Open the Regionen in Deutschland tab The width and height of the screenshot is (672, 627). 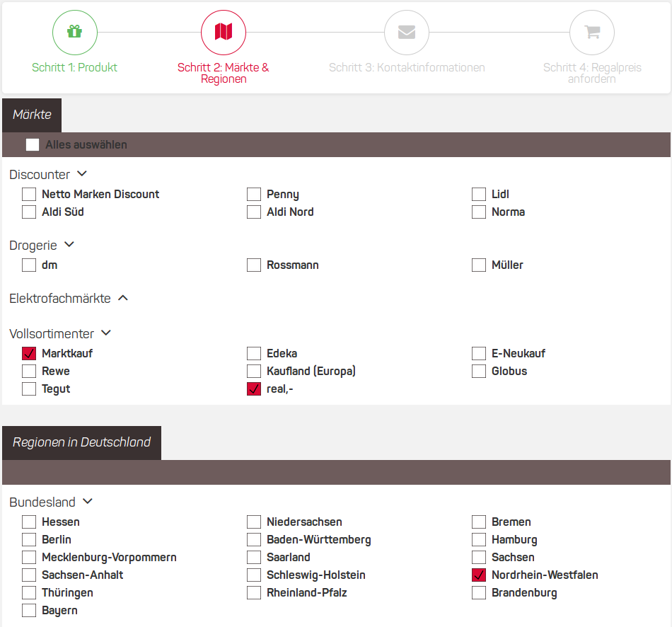pyautogui.click(x=81, y=442)
